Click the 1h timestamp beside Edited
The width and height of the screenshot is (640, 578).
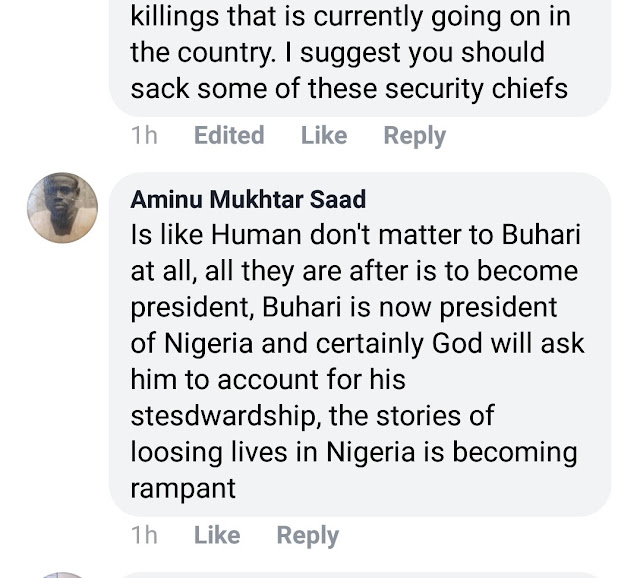tap(145, 136)
